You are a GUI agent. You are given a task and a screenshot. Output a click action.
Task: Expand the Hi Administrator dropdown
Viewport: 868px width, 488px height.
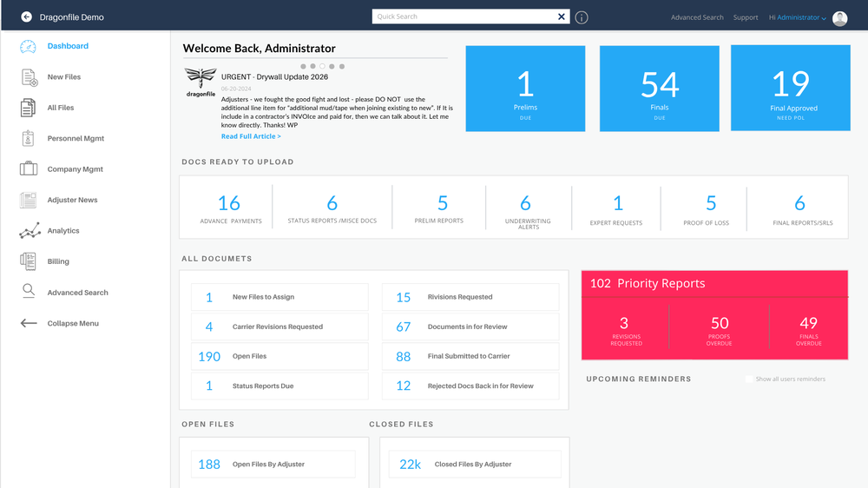coord(797,17)
